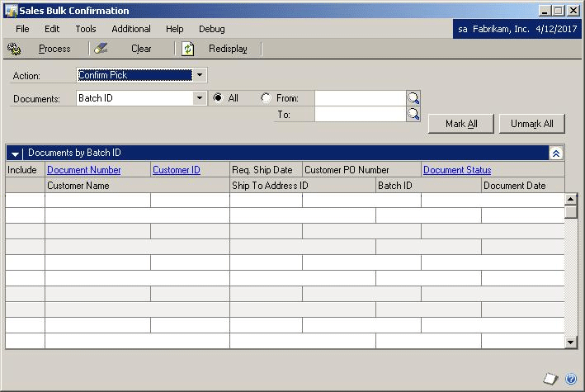Image resolution: width=585 pixels, height=392 pixels.
Task: Open the Documents Batch ID dropdown
Action: (200, 98)
